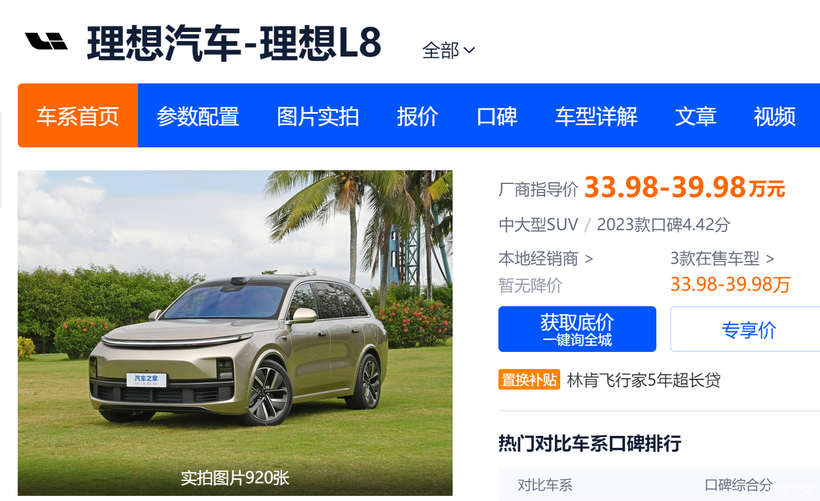Image resolution: width=820 pixels, height=501 pixels.
Task: Switch to the 文章 tab
Action: 696,116
